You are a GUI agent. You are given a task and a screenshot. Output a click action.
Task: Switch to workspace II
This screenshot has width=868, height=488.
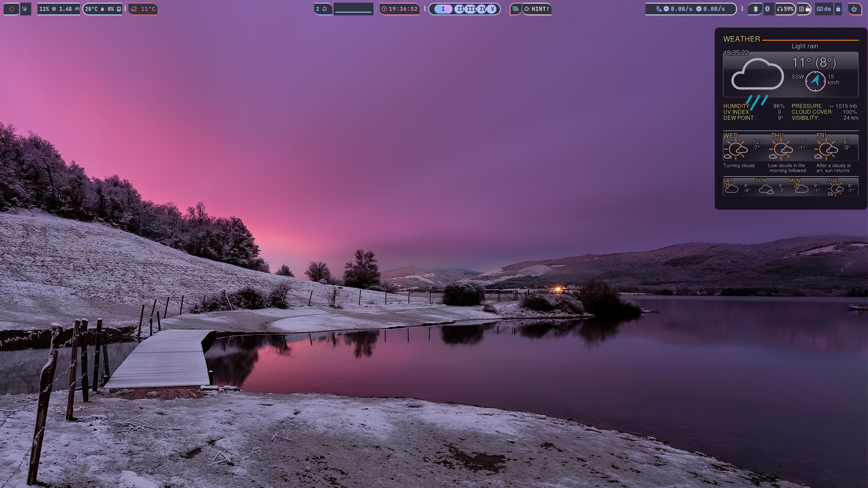coord(460,9)
